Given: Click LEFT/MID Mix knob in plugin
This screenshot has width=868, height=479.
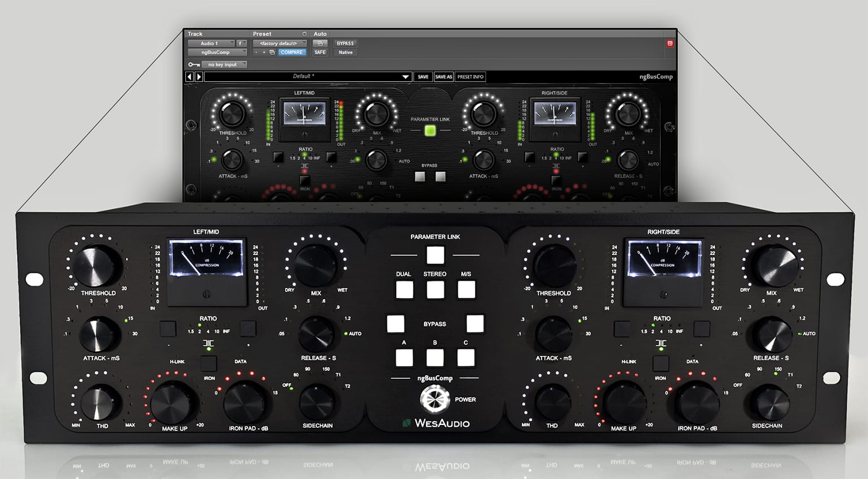Looking at the screenshot, I should tap(377, 114).
